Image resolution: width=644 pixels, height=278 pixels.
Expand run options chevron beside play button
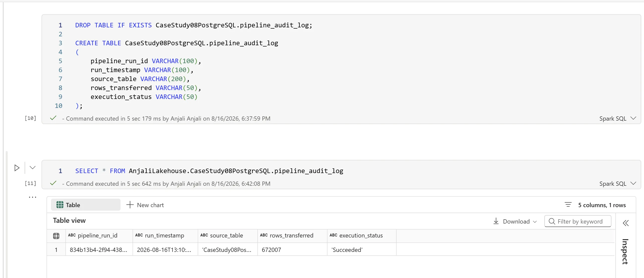coord(33,168)
